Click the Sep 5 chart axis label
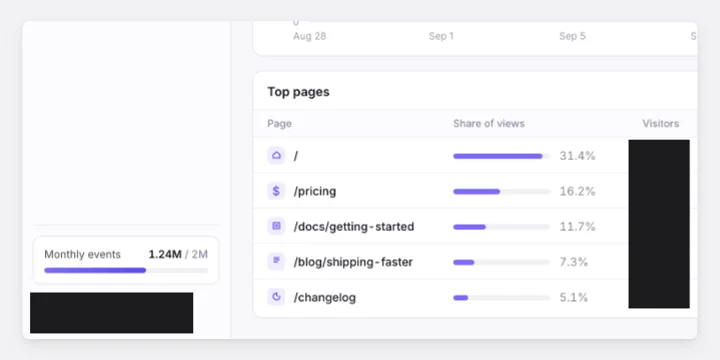720x360 pixels. (572, 36)
